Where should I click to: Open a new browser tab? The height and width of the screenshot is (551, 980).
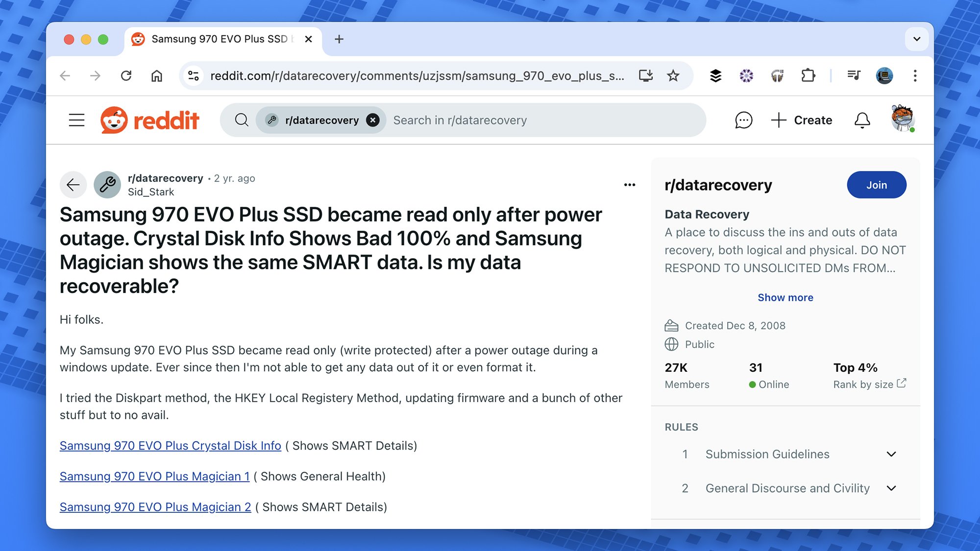[339, 39]
